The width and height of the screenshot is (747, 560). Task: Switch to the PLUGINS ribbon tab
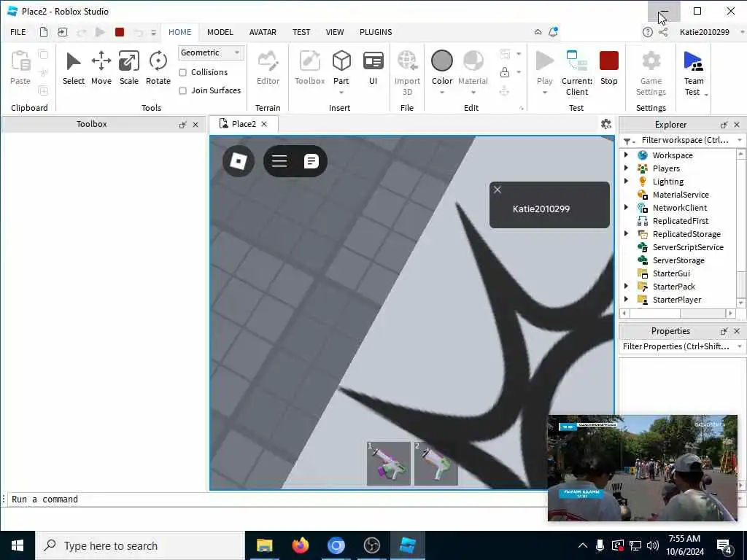tap(376, 32)
